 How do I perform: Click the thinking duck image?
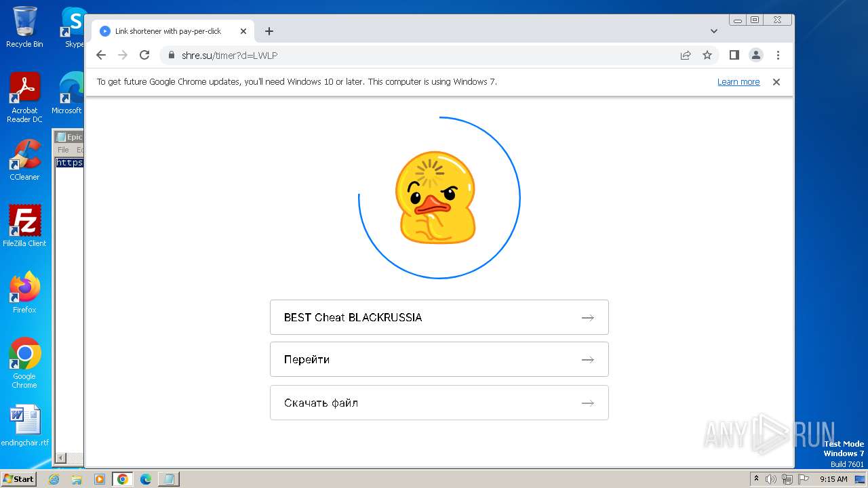[437, 198]
